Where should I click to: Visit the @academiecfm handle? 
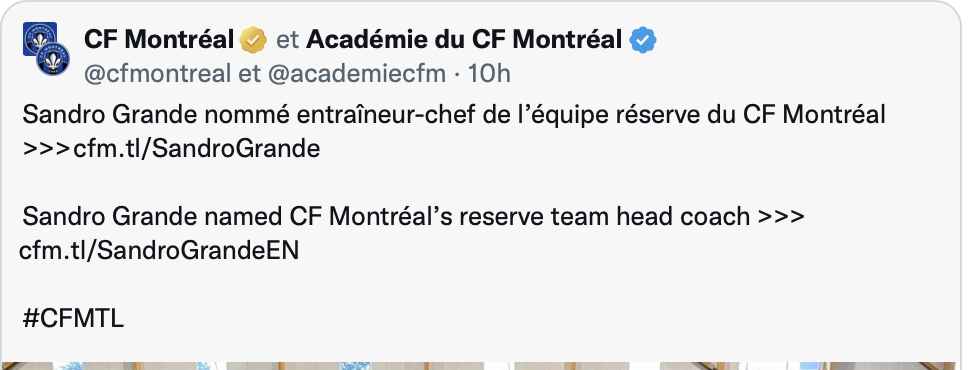357,74
